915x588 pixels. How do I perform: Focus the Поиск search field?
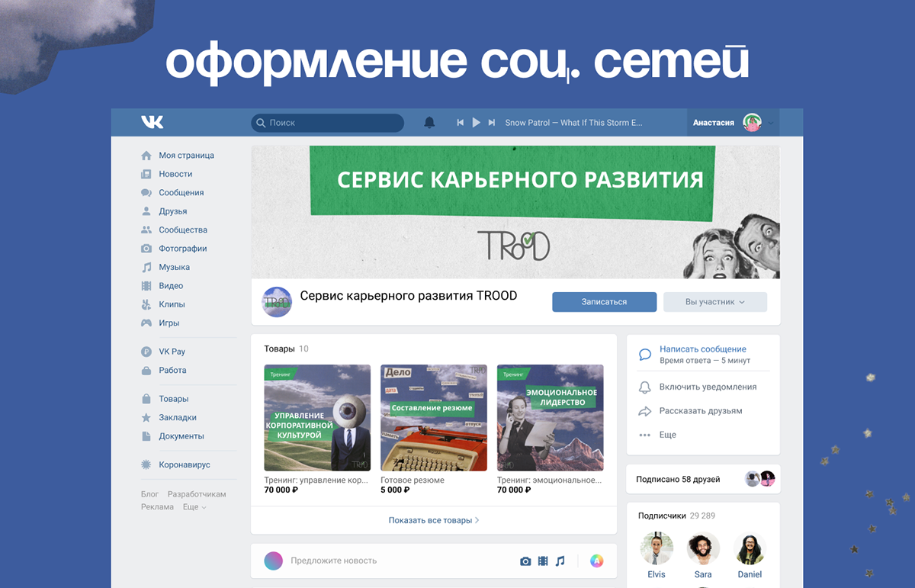click(327, 122)
